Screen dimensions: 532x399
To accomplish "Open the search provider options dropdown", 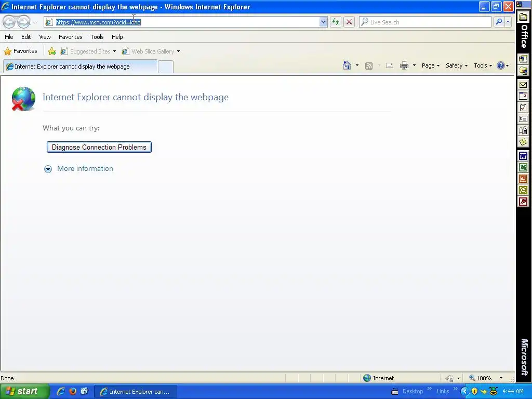I will (x=508, y=22).
